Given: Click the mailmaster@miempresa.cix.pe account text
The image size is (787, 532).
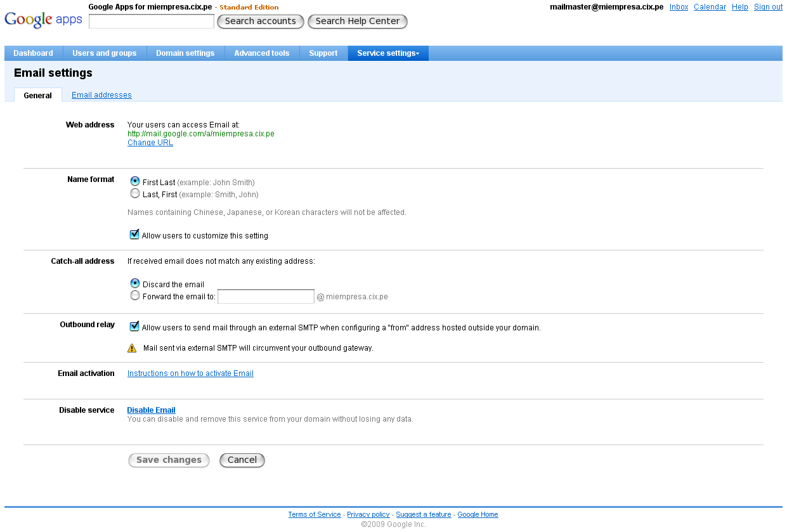Looking at the screenshot, I should (x=607, y=7).
